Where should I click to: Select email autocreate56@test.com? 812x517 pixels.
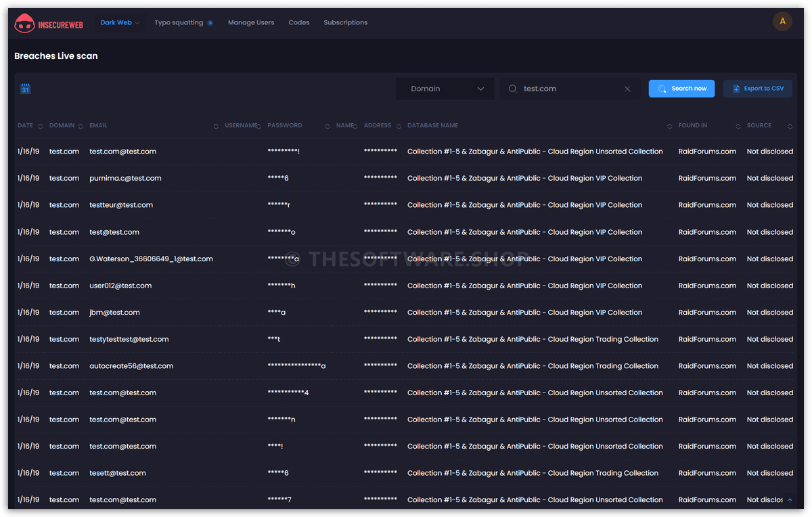click(131, 366)
